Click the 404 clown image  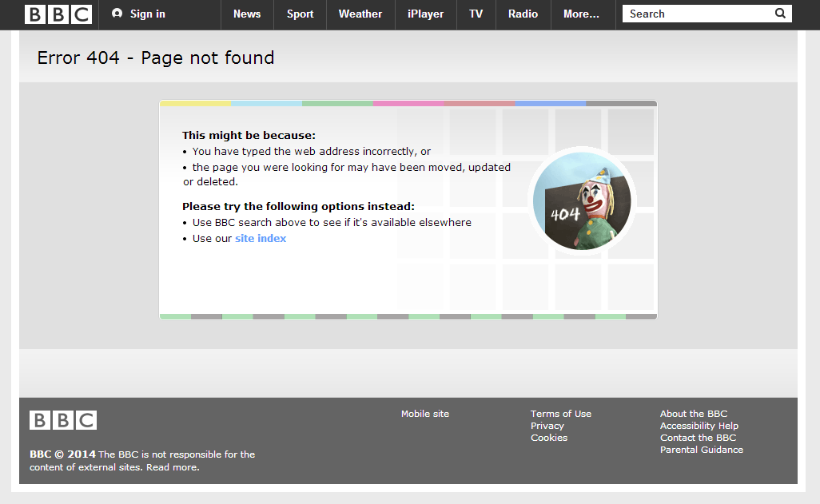click(x=582, y=201)
